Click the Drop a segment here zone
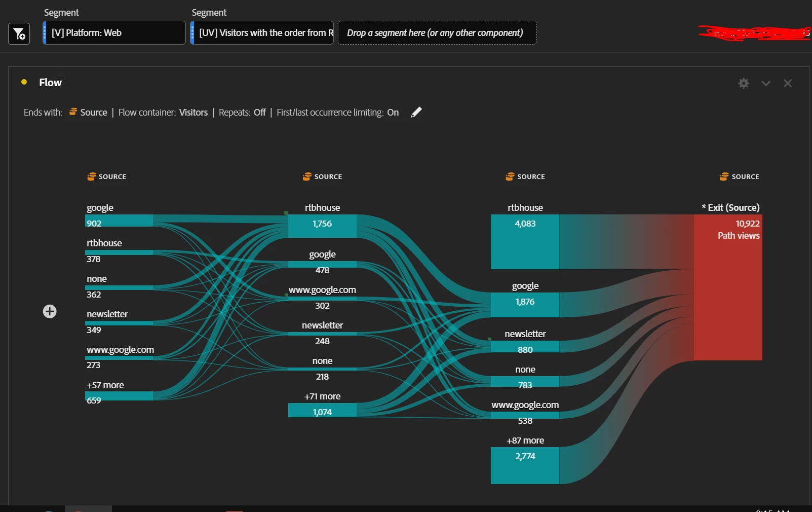Image resolution: width=812 pixels, height=512 pixels. tap(437, 32)
